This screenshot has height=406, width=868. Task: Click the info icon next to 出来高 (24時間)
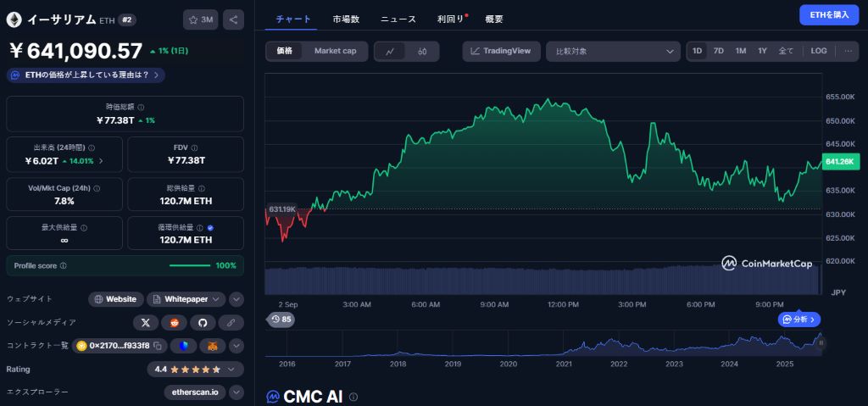[x=92, y=147]
